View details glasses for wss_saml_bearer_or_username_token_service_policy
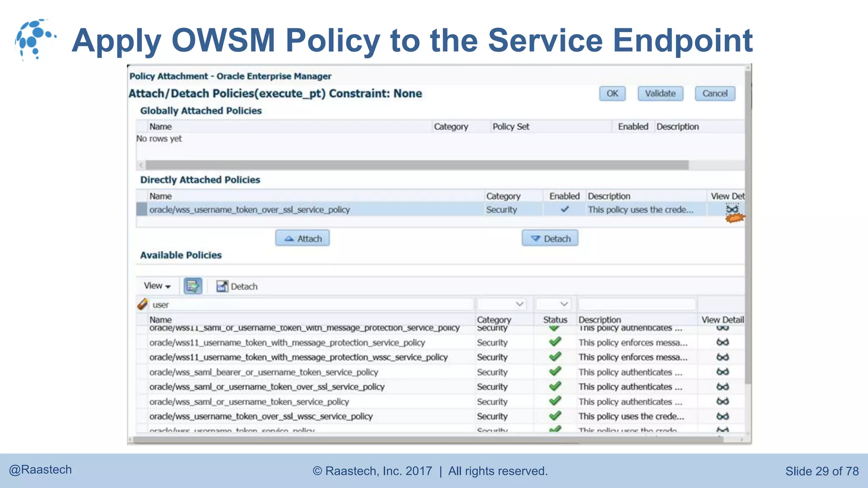 point(723,372)
